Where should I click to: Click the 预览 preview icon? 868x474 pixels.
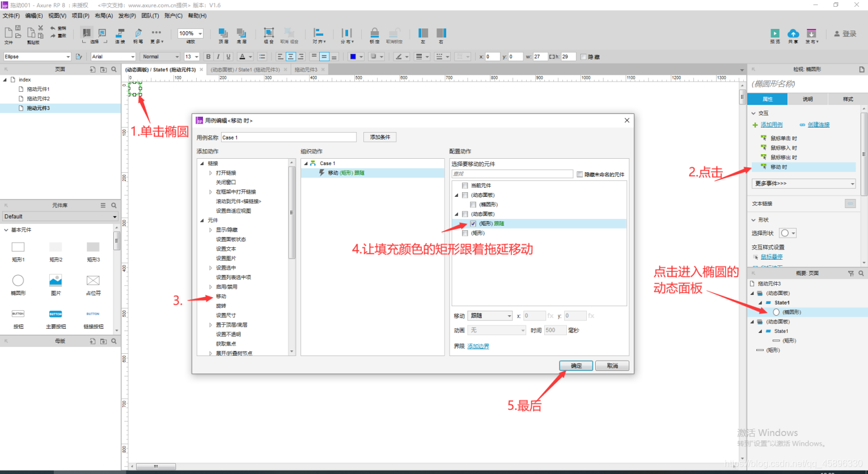(x=775, y=33)
